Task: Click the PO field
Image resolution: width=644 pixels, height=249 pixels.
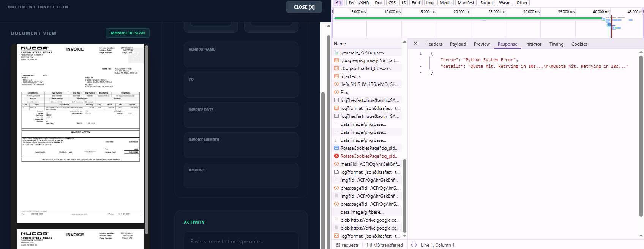Action: (x=241, y=85)
